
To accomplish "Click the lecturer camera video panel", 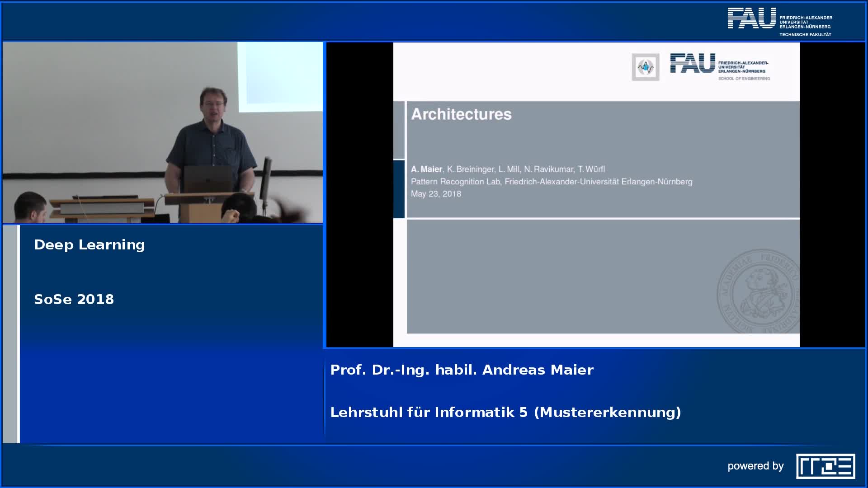I will click(163, 133).
